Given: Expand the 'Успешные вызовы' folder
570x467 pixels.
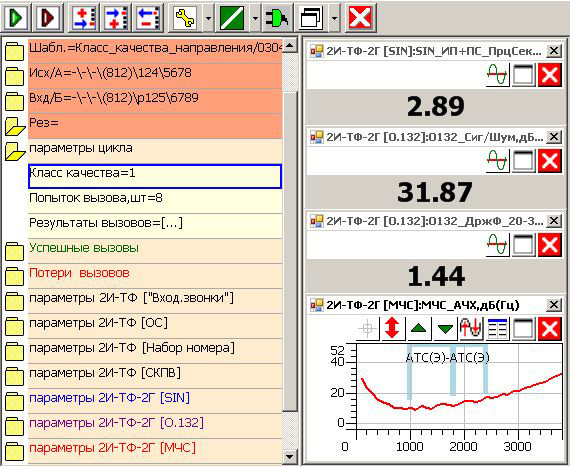Looking at the screenshot, I should coord(14,251).
